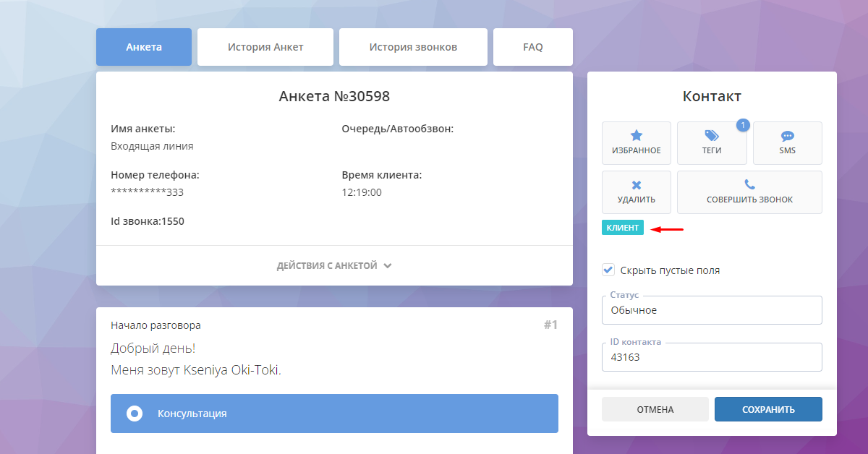The height and width of the screenshot is (454, 868).
Task: Expand Действия с анкетой chevron
Action: coord(388,266)
